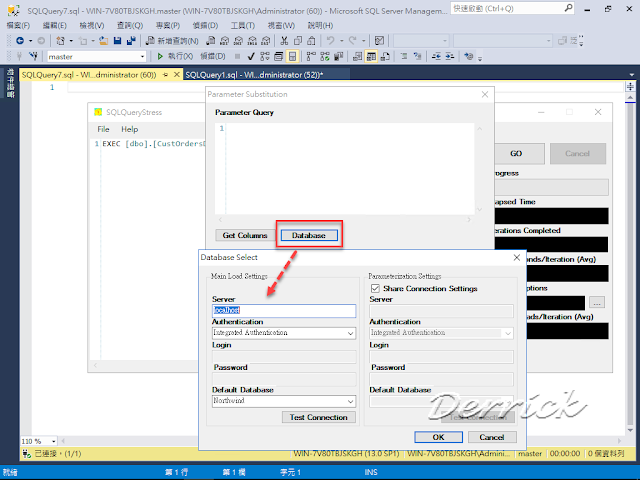This screenshot has width=640, height=480.
Task: Open the active tabs list dropdown arrow
Action: [x=632, y=75]
